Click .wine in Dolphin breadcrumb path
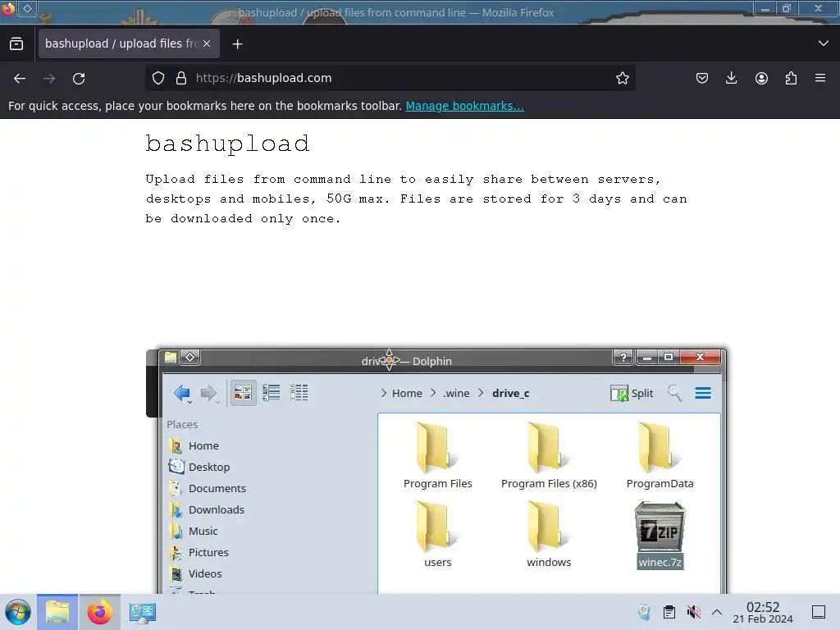840x630 pixels. [456, 393]
